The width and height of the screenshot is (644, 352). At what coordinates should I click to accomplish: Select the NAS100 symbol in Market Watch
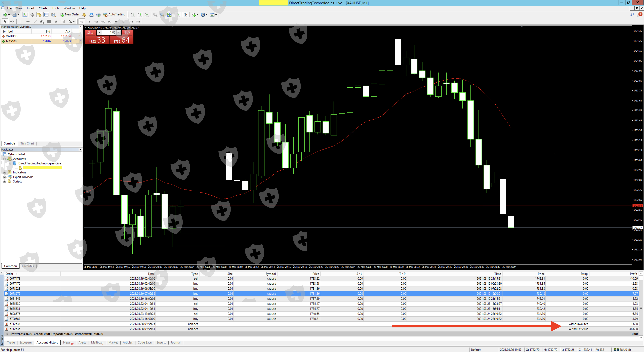click(11, 41)
